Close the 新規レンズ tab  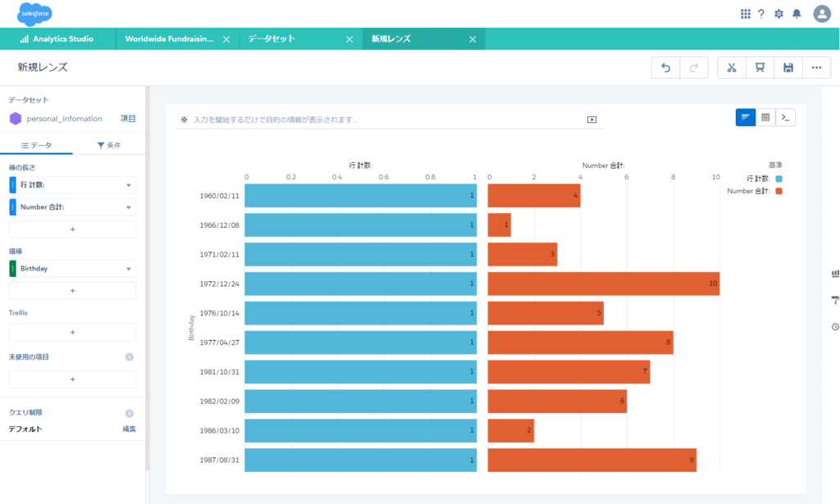click(x=472, y=39)
